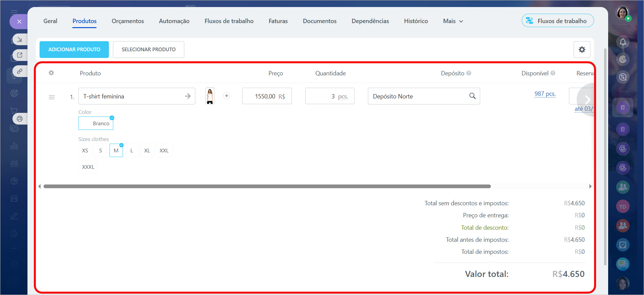This screenshot has width=644, height=295.
Task: Click the horizontal scrollbar of product table
Action: 267,187
